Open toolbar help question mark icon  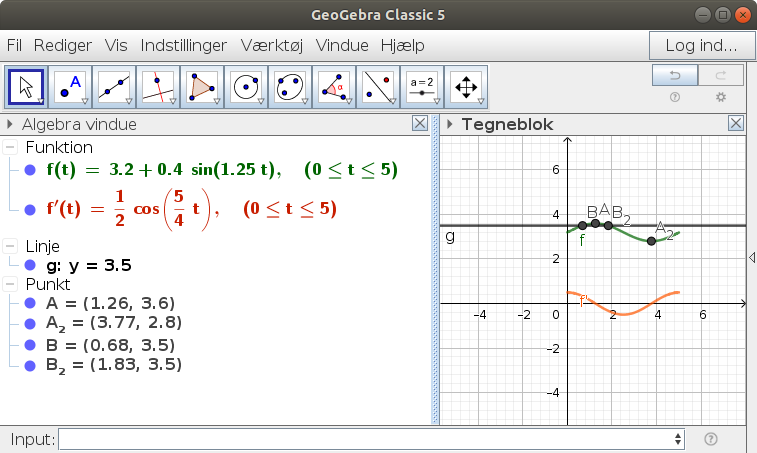tap(675, 98)
